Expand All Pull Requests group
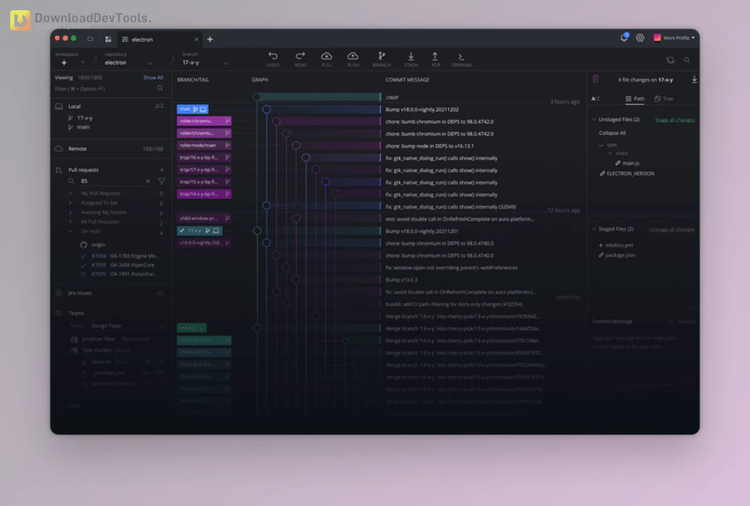750x506 pixels. click(71, 222)
